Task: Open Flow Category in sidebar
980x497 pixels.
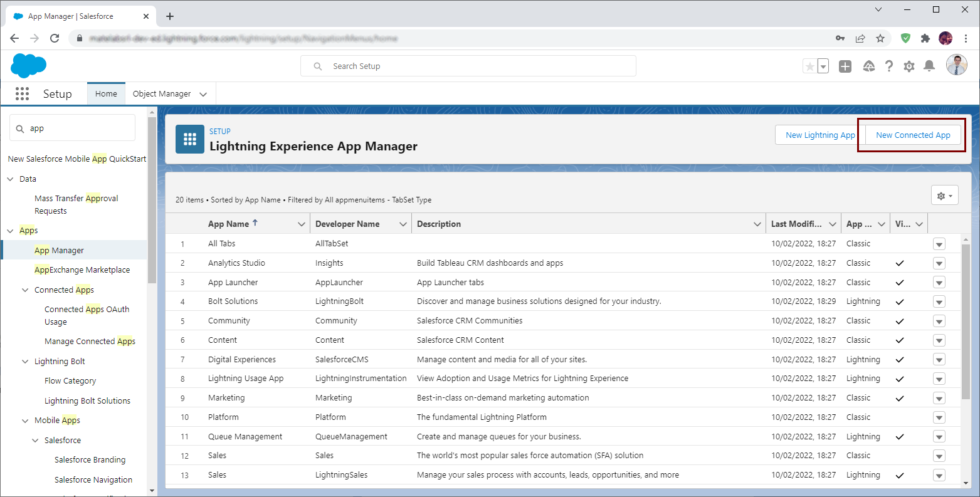Action: coord(70,381)
